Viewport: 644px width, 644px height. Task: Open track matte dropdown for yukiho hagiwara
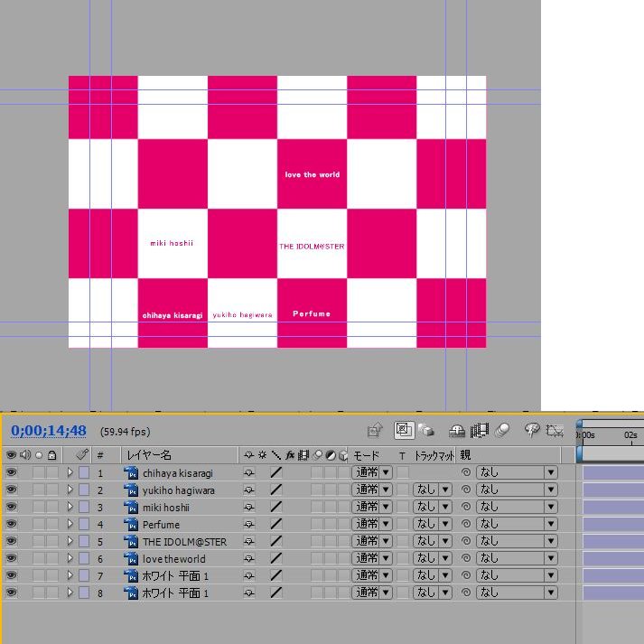(x=432, y=490)
